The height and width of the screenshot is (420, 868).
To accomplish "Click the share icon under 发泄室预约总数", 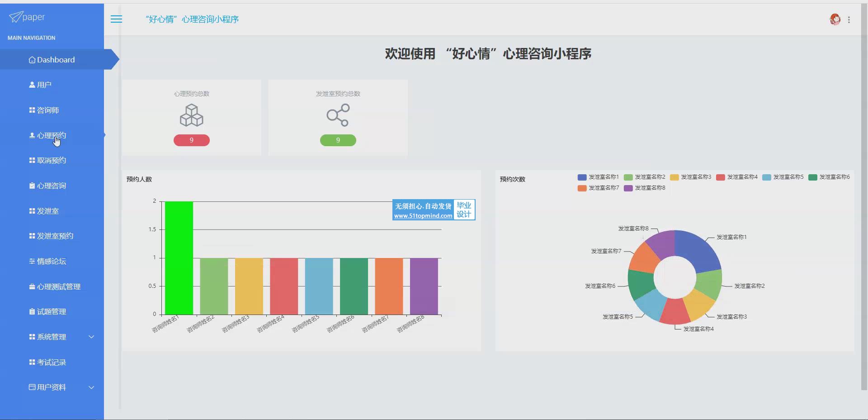I will [x=338, y=115].
